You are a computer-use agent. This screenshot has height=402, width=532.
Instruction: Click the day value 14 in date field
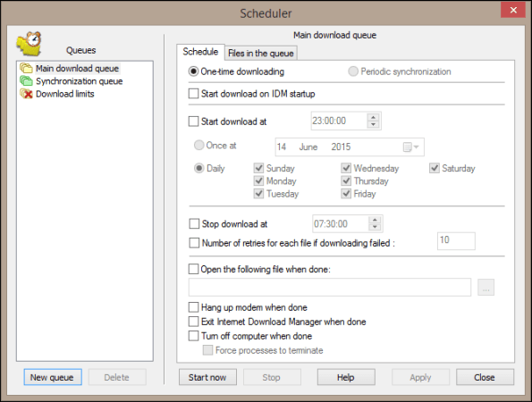point(282,147)
